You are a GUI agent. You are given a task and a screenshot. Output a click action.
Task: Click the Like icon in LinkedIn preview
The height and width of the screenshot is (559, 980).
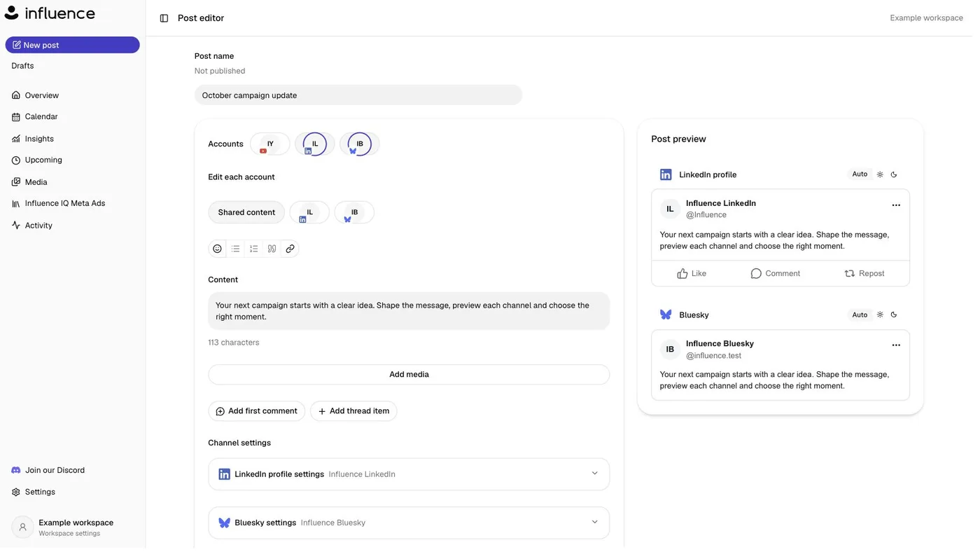(x=687, y=276)
